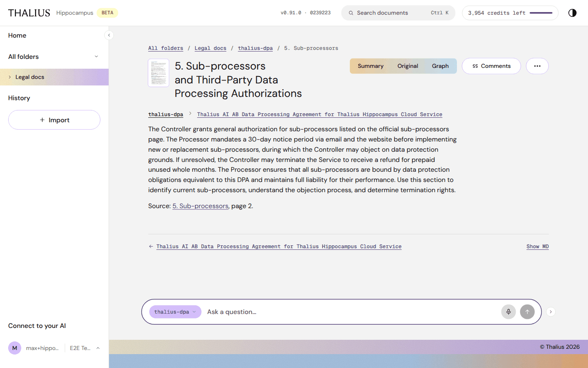Click the Hippocampus product name
This screenshot has width=588, height=368.
pyautogui.click(x=75, y=13)
